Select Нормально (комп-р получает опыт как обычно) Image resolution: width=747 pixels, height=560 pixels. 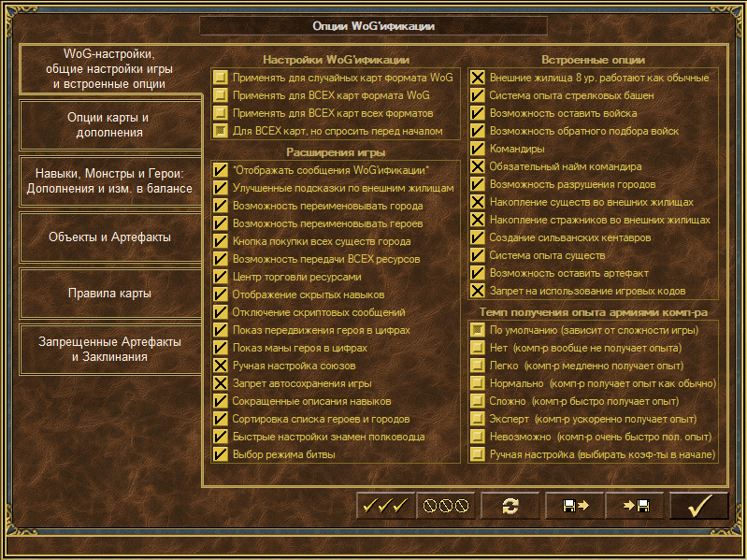[x=478, y=383]
